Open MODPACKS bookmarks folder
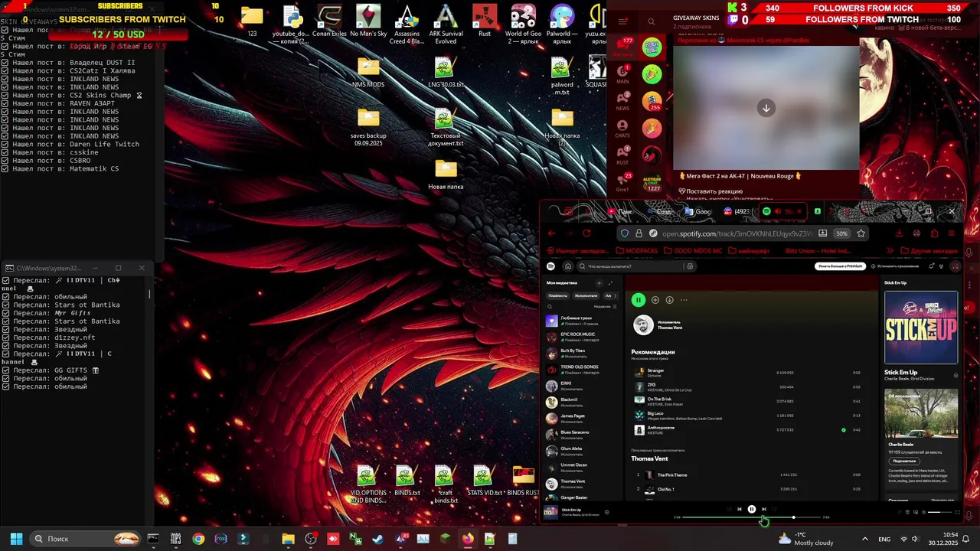This screenshot has width=980, height=551. pyautogui.click(x=637, y=250)
